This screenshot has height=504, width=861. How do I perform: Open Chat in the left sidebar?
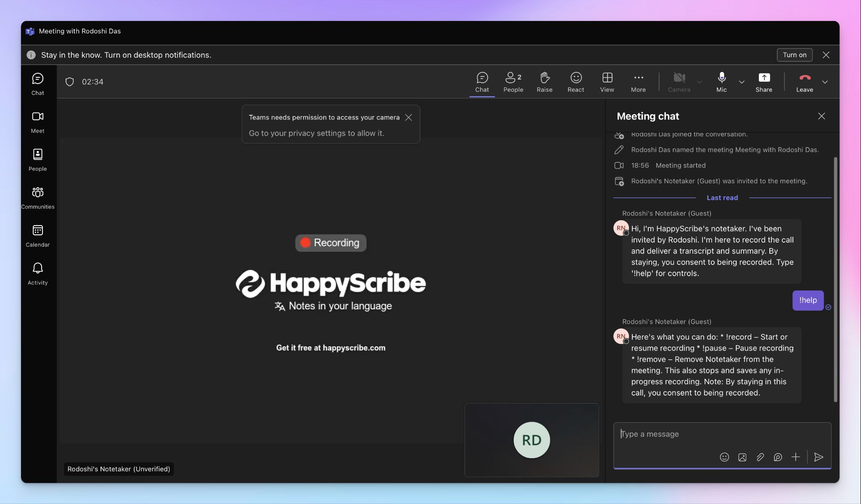[37, 84]
